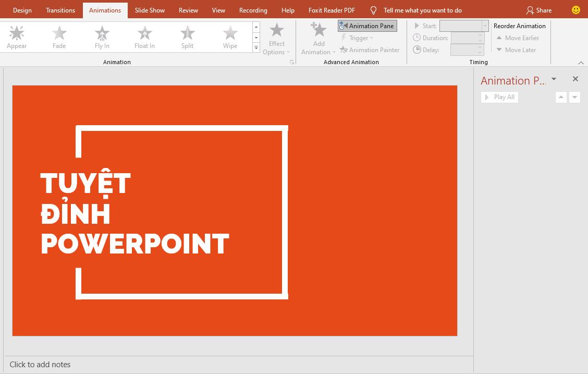This screenshot has height=374, width=588.
Task: Expand the Animation Pane panel title dropdown
Action: [554, 79]
